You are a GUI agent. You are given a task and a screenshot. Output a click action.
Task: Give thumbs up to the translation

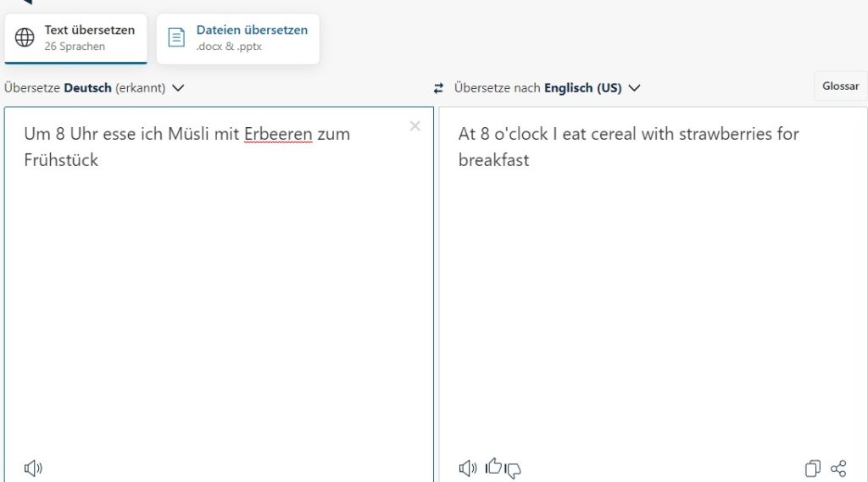tap(493, 467)
